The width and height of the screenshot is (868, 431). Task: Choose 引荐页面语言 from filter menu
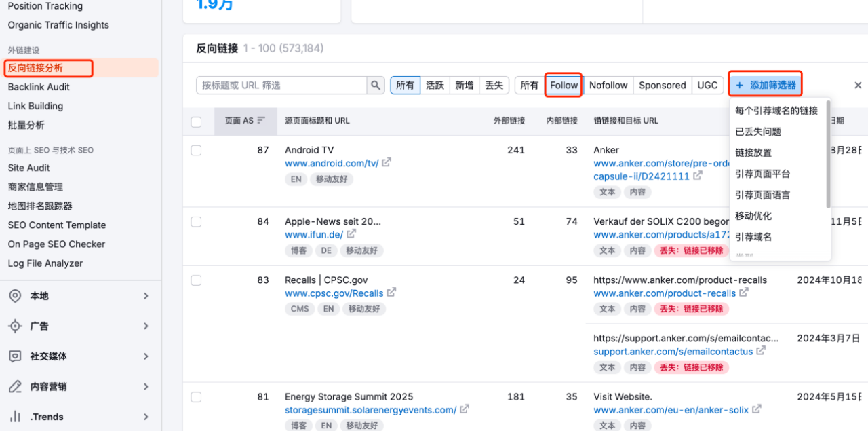(762, 195)
